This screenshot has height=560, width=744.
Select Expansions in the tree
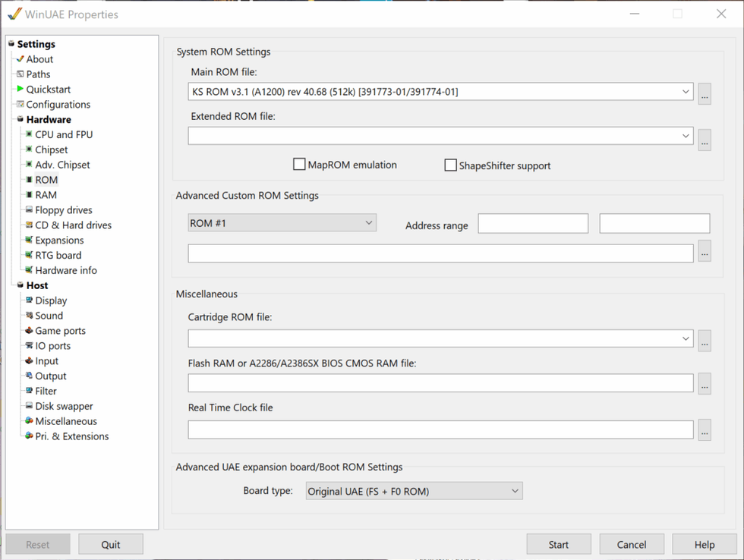click(59, 241)
